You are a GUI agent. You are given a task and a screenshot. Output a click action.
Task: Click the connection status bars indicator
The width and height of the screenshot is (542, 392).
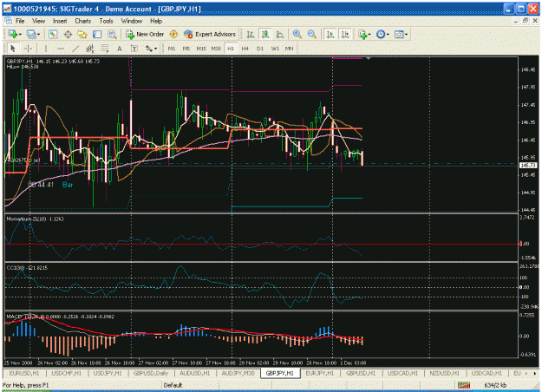[x=464, y=385]
